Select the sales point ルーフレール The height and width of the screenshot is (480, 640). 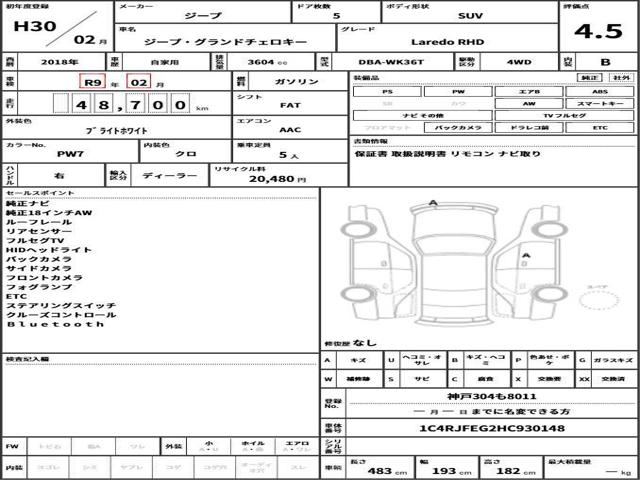coord(39,222)
